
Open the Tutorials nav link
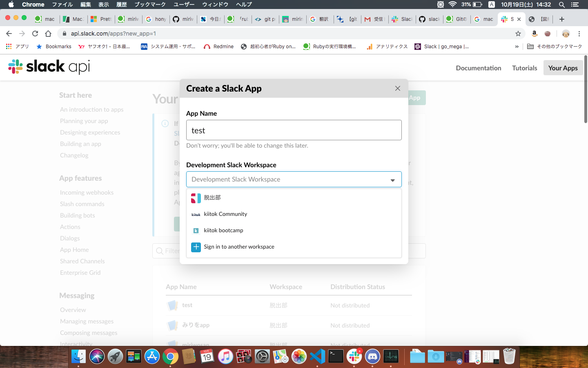coord(525,68)
